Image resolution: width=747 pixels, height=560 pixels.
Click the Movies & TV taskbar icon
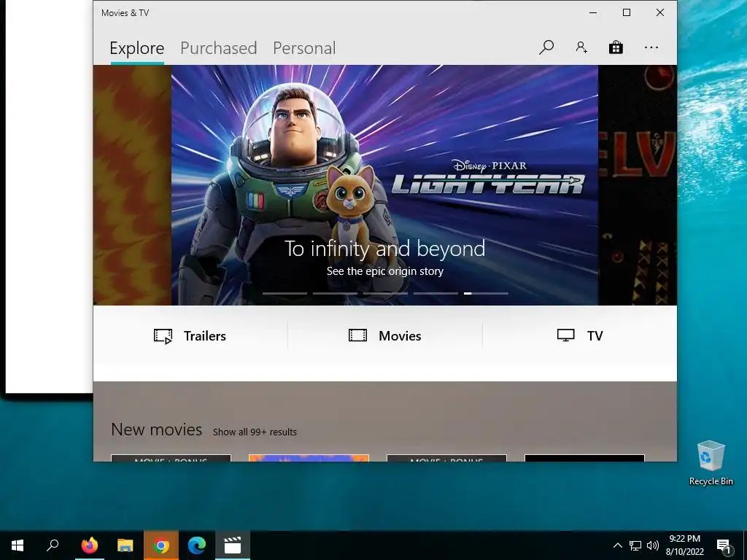(233, 545)
